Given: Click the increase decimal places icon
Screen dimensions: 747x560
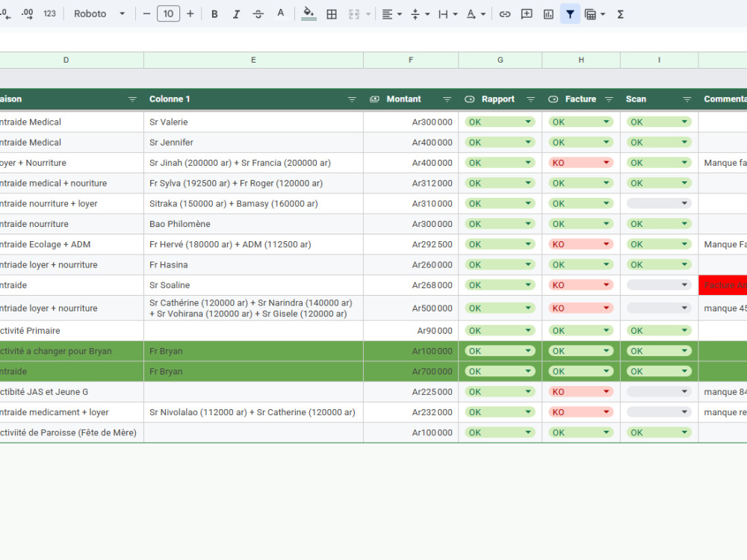Looking at the screenshot, I should (x=27, y=14).
